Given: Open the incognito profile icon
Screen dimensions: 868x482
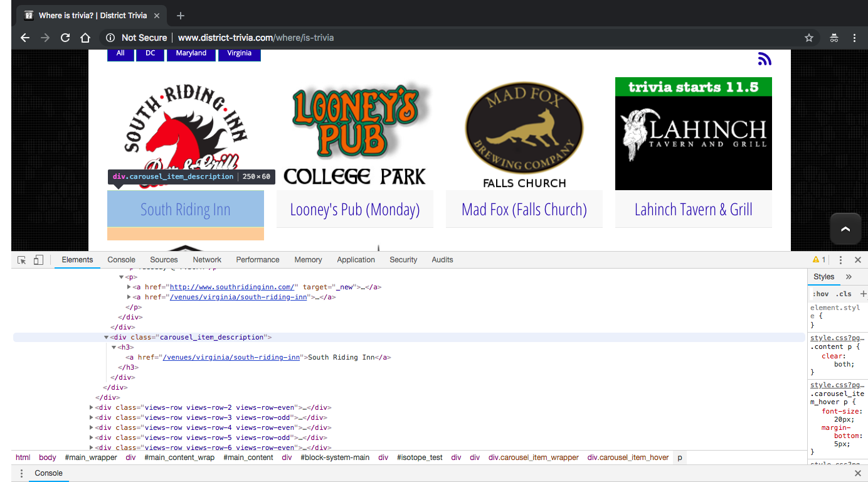Looking at the screenshot, I should [834, 38].
